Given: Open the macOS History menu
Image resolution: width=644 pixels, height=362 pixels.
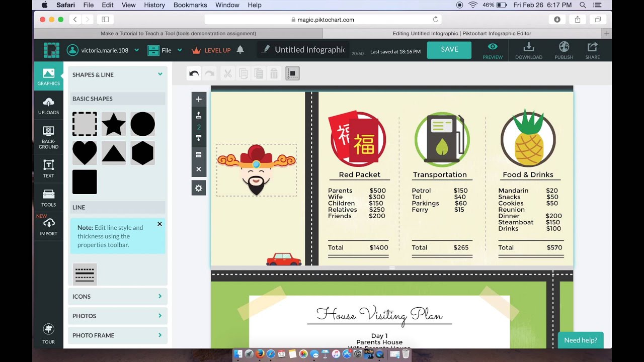Looking at the screenshot, I should (154, 5).
